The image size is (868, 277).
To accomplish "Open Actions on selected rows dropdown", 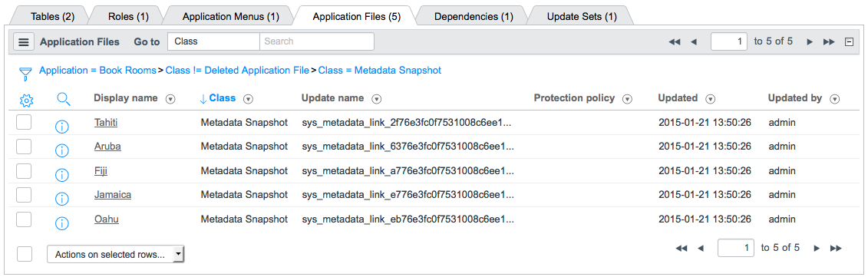I will [x=116, y=254].
